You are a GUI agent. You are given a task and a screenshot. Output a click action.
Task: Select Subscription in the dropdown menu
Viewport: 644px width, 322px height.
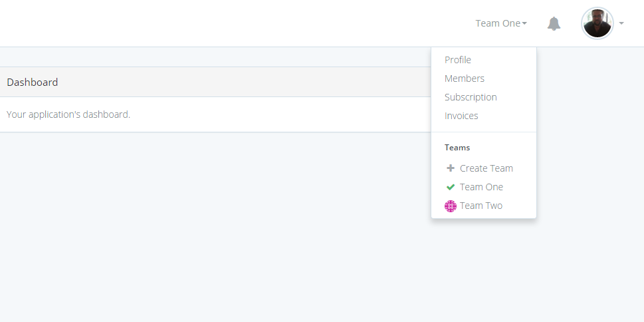tap(471, 97)
